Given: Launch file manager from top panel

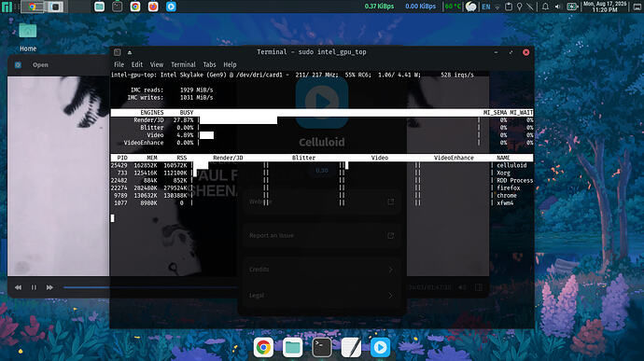Looking at the screenshot, I should click(99, 7).
